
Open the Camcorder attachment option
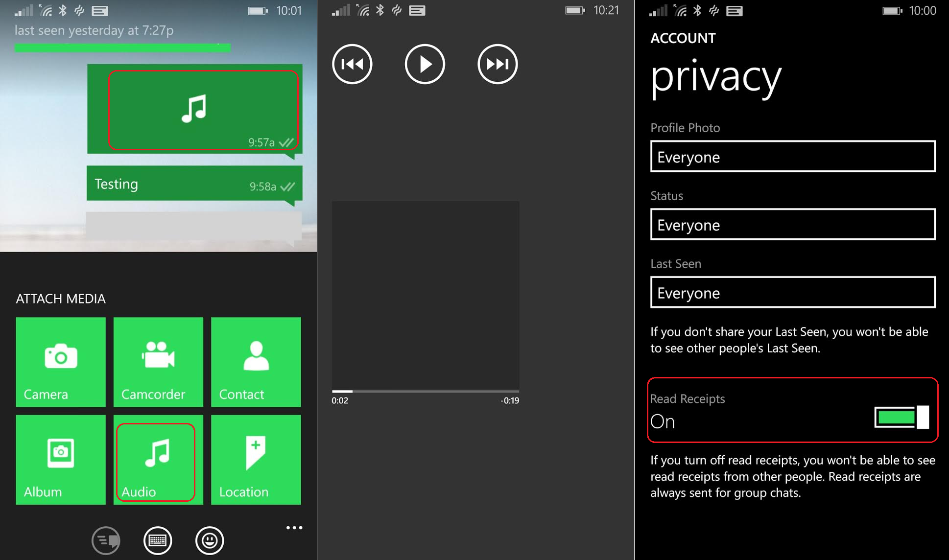(158, 362)
